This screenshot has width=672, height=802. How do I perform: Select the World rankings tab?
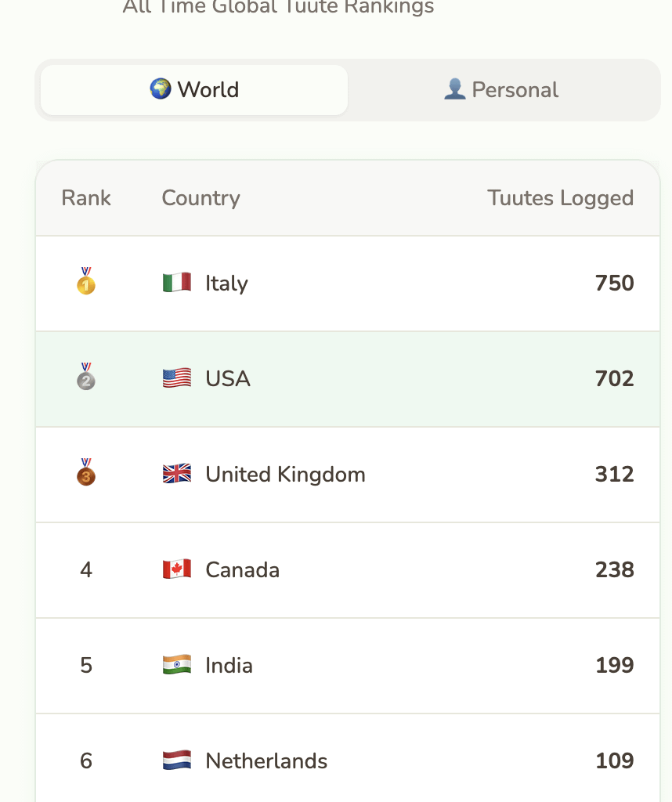(193, 89)
